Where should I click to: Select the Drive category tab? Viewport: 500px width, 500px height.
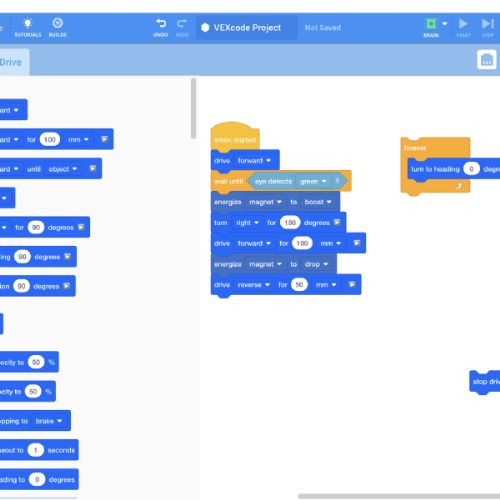click(x=12, y=62)
